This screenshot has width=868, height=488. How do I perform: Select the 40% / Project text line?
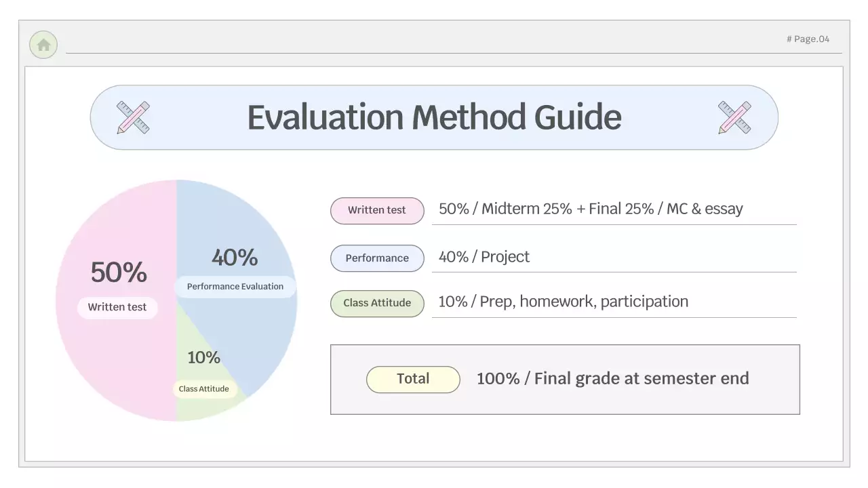(484, 257)
